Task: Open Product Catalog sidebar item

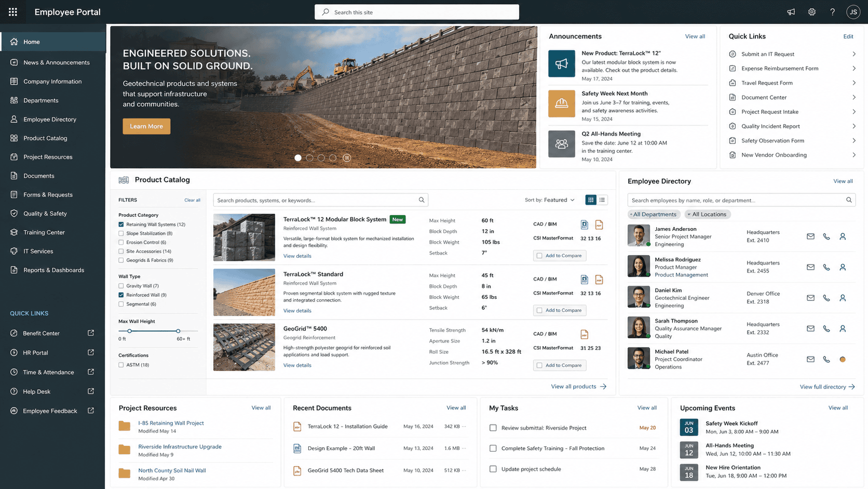Action: pyautogui.click(x=53, y=138)
